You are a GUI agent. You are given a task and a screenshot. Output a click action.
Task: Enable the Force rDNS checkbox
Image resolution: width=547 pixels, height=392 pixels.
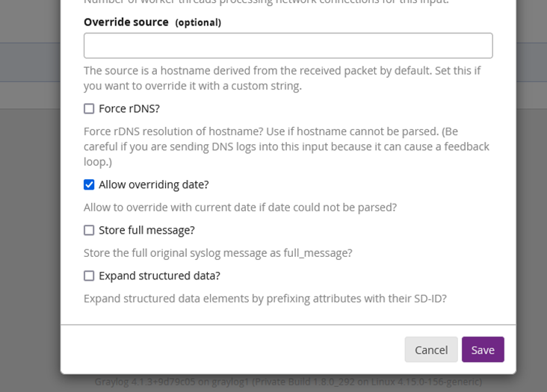click(89, 109)
